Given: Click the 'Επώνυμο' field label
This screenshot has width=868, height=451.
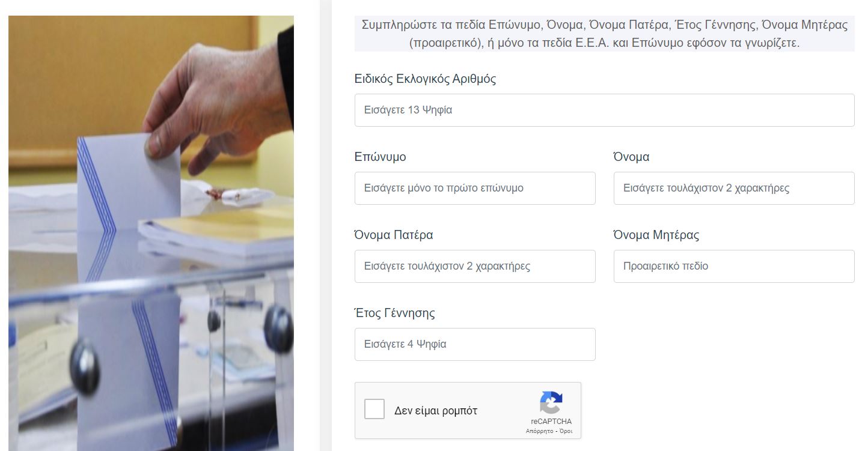Looking at the screenshot, I should coord(380,157).
